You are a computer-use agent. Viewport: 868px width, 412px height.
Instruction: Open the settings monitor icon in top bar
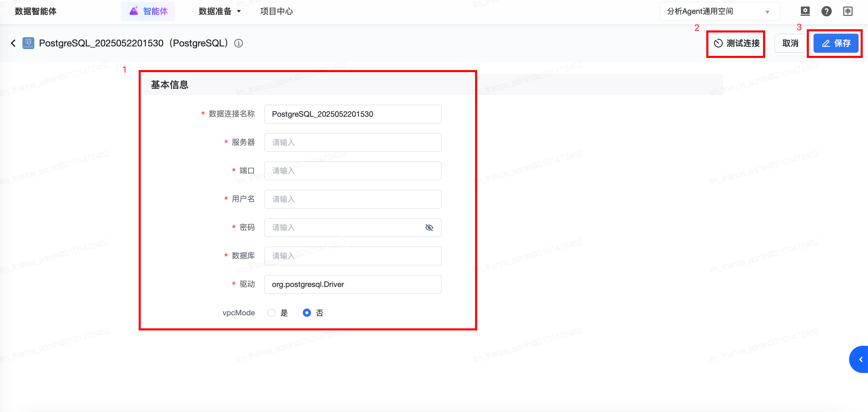pyautogui.click(x=805, y=11)
